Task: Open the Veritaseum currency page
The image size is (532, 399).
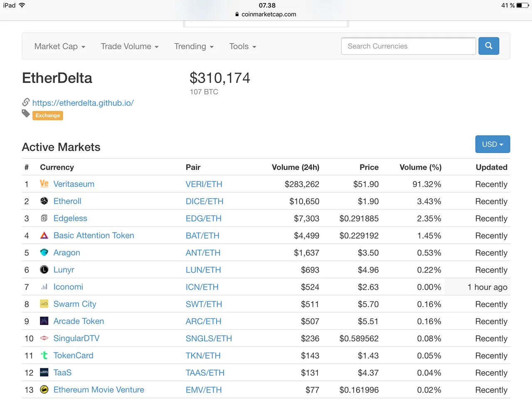Action: (x=74, y=184)
